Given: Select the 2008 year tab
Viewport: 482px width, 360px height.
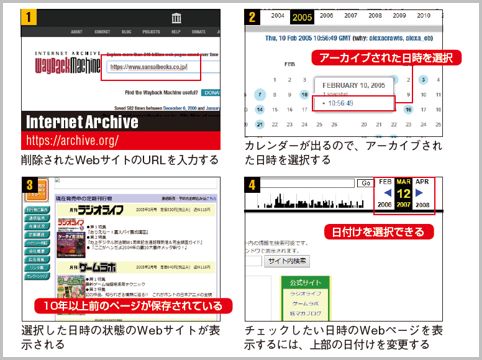Looking at the screenshot, I should click(x=375, y=15).
